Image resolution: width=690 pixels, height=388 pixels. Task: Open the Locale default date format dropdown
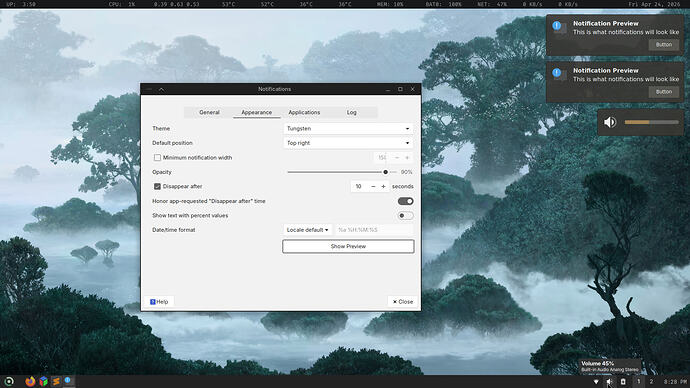(x=308, y=230)
